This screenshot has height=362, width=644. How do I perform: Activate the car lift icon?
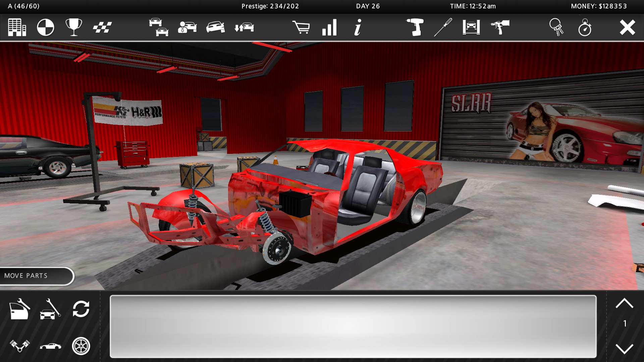471,27
